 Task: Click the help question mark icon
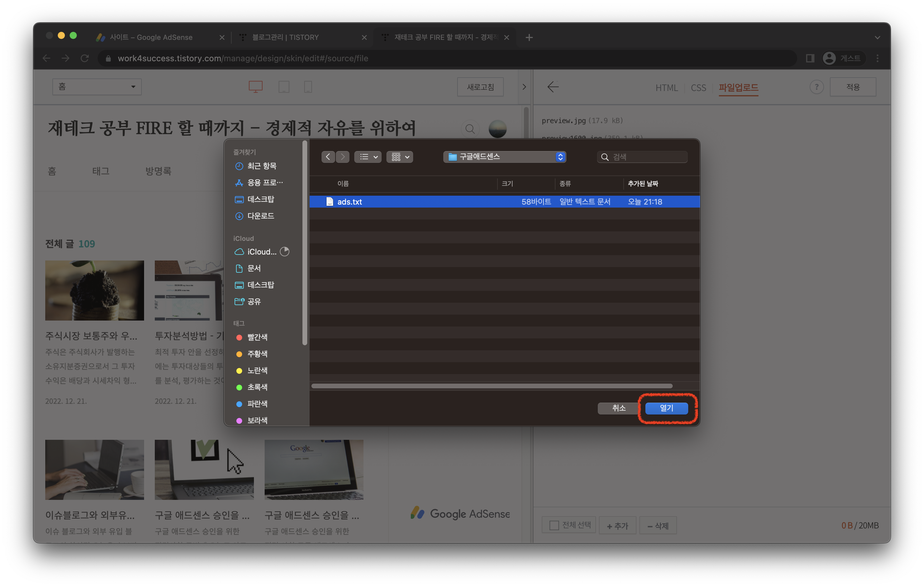tap(817, 87)
